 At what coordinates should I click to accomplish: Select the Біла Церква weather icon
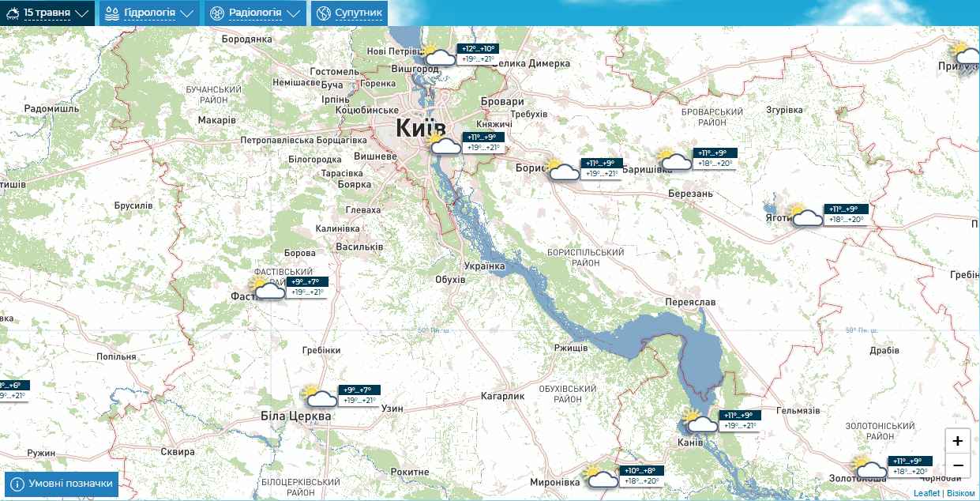click(x=321, y=395)
